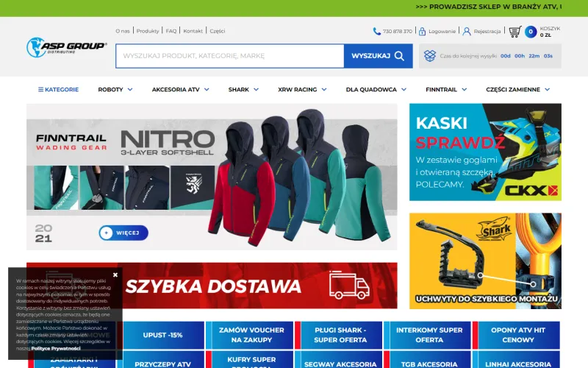Open the Uchwyty do szybkiego montażu banner

[485, 261]
